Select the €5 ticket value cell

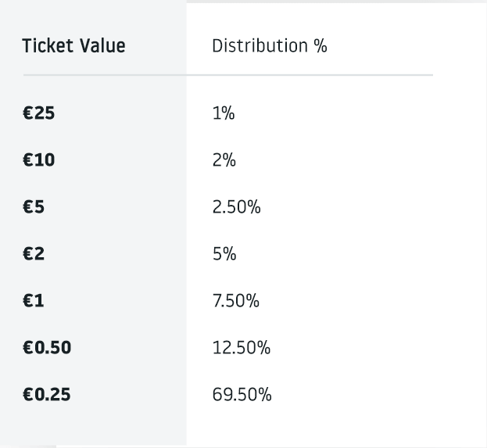point(34,207)
